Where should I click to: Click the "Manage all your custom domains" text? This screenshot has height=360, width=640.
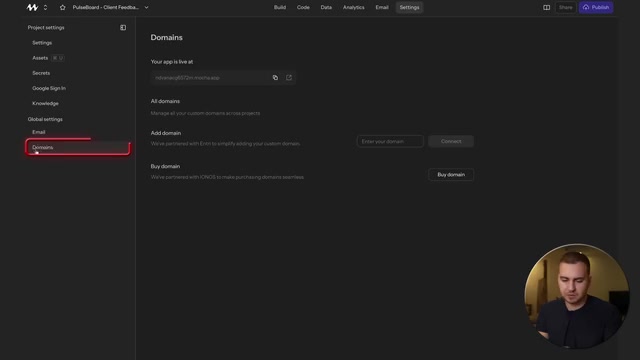(205, 113)
